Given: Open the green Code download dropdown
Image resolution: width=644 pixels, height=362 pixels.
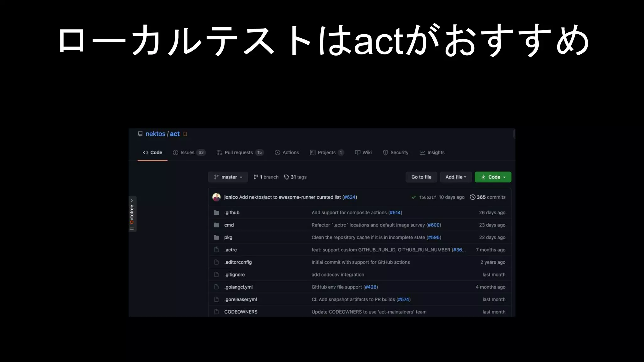Looking at the screenshot, I should [x=493, y=177].
